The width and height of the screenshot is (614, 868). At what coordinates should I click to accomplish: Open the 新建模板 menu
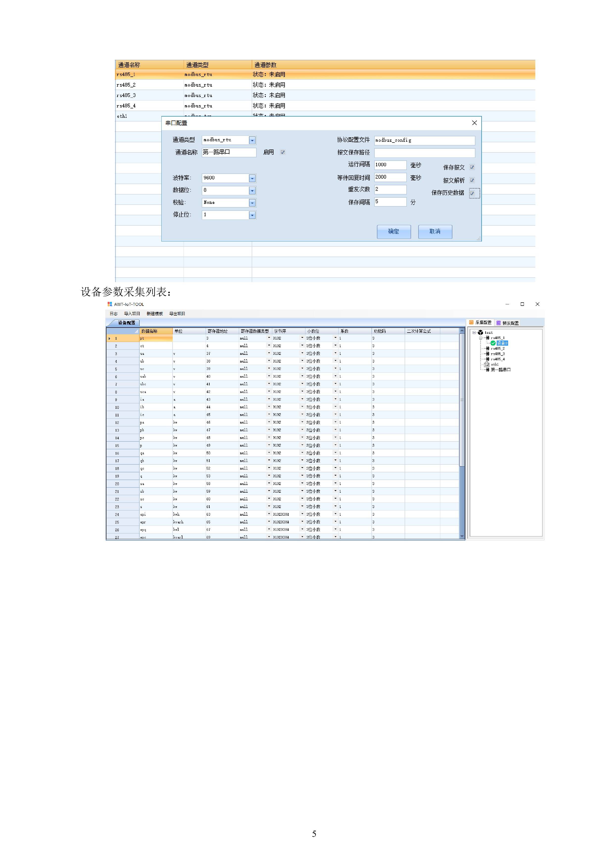[155, 314]
